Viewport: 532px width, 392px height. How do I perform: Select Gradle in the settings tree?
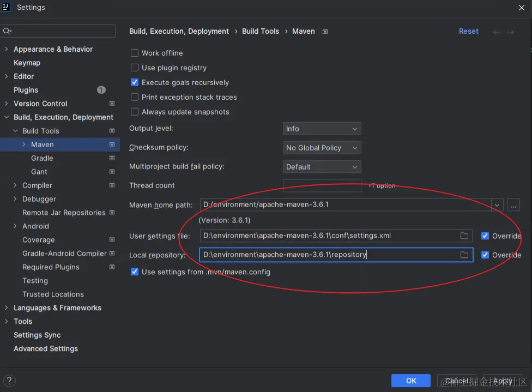[42, 158]
